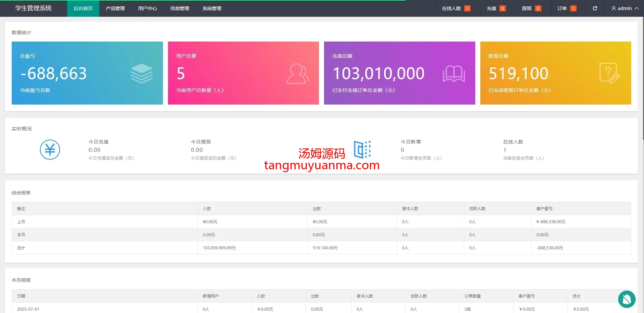644x313 pixels.
Task: Click the users icon in the 用户总量 card
Action: tap(298, 73)
